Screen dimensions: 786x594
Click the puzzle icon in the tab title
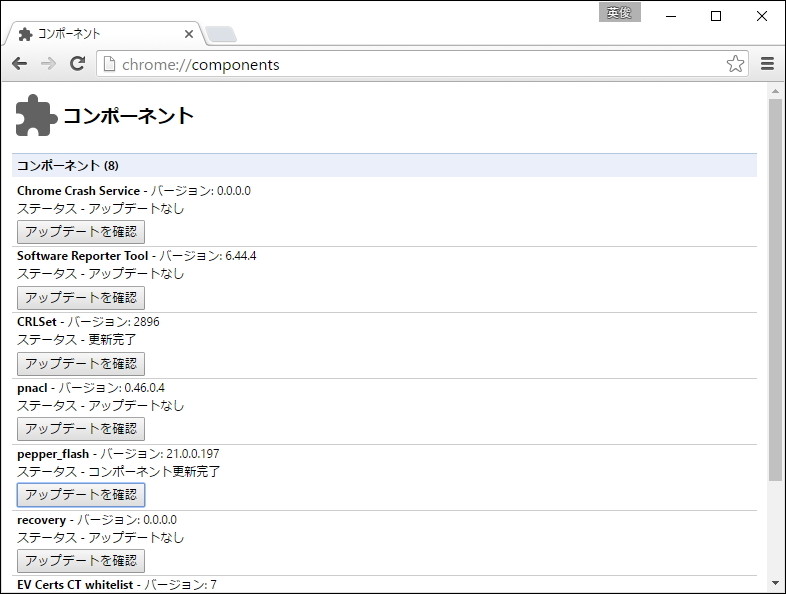click(25, 34)
